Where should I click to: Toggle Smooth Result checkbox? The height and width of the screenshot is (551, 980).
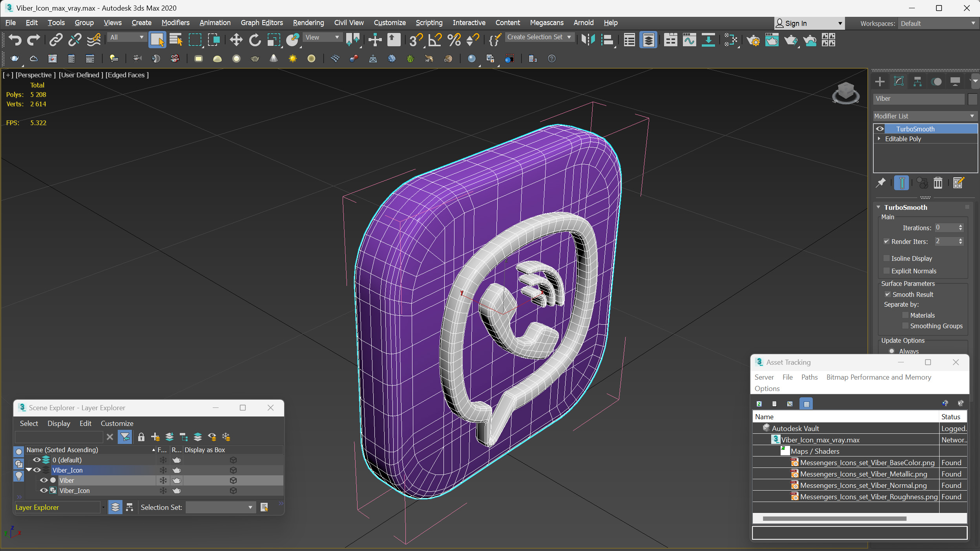887,294
